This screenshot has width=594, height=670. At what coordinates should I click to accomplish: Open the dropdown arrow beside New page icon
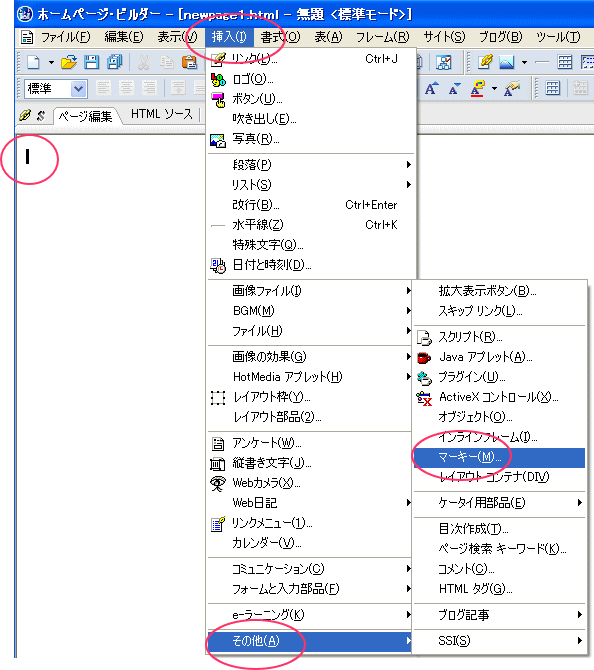tap(51, 63)
